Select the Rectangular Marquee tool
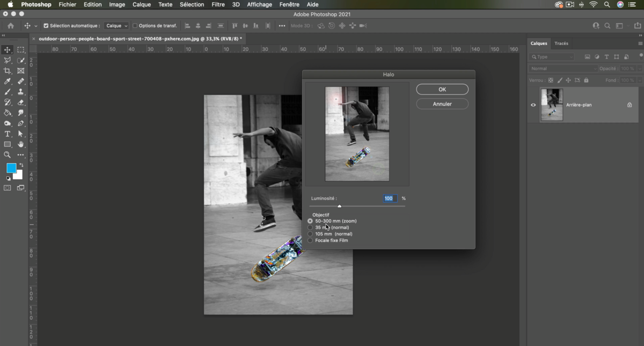Screen dimensions: 644x346 21,49
